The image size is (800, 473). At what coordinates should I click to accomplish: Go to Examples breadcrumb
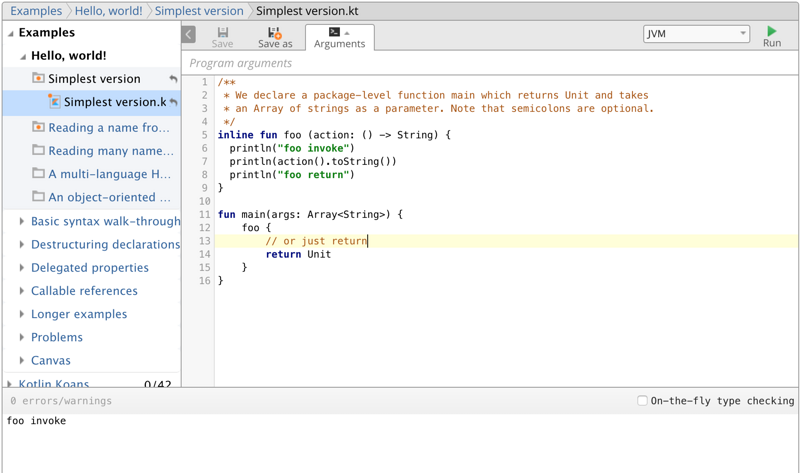click(36, 11)
